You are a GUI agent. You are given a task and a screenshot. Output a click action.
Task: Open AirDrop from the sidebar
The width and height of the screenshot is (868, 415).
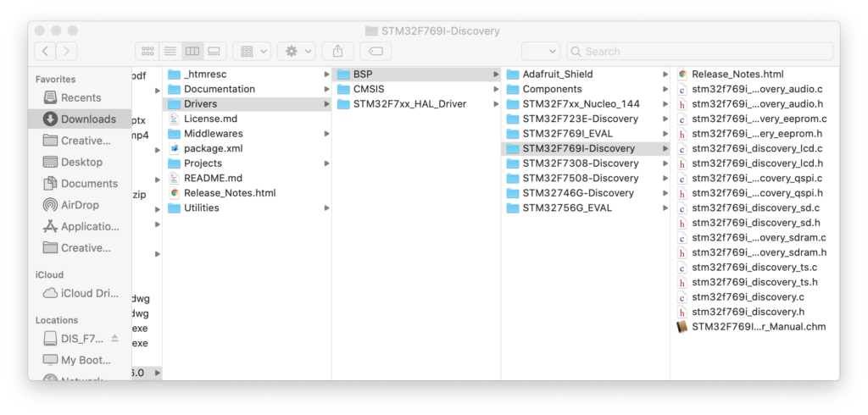point(80,205)
